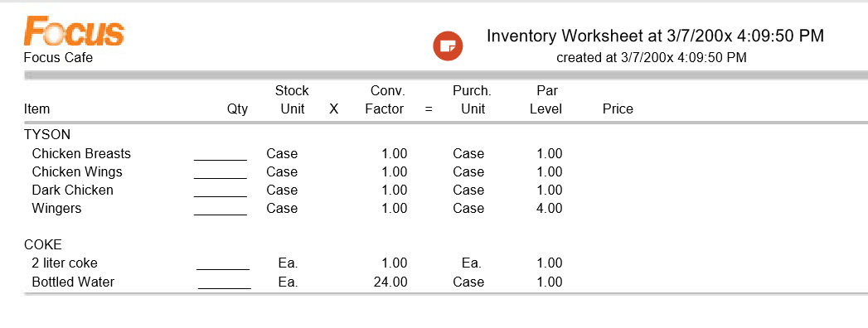
Task: Click the Qty blank for Chicken Wings
Action: pyautogui.click(x=221, y=172)
